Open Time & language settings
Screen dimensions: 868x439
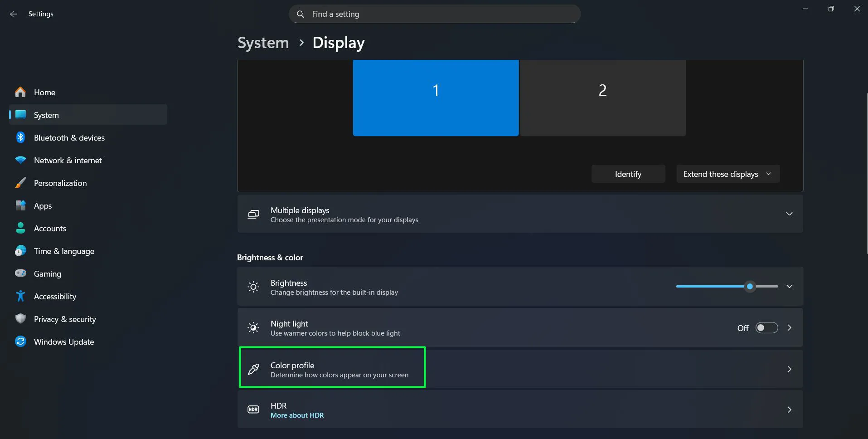64,251
